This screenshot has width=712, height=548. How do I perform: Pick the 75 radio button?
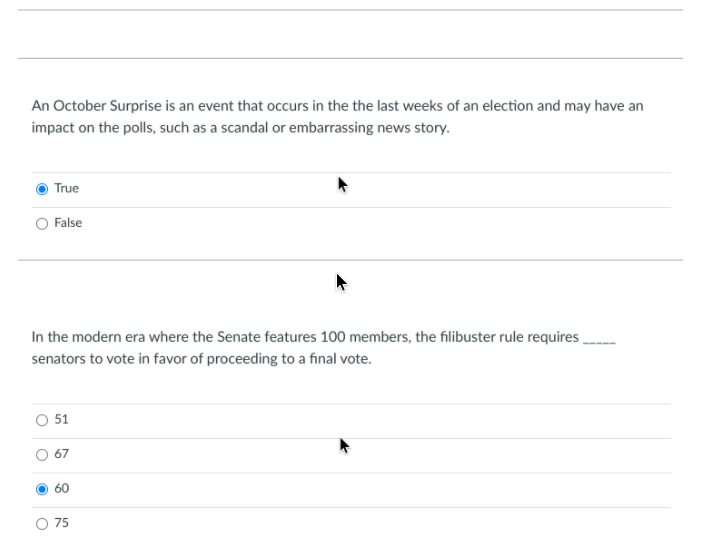pos(42,523)
